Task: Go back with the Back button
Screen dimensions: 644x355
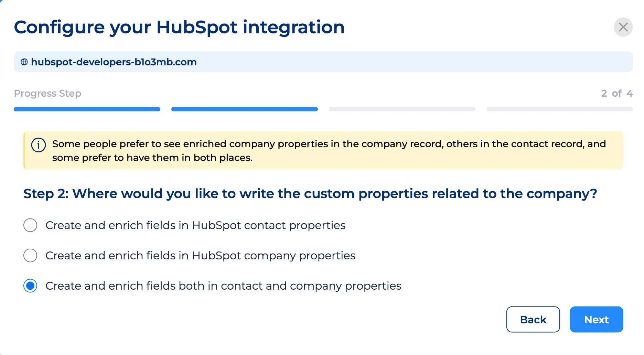Action: coord(533,320)
